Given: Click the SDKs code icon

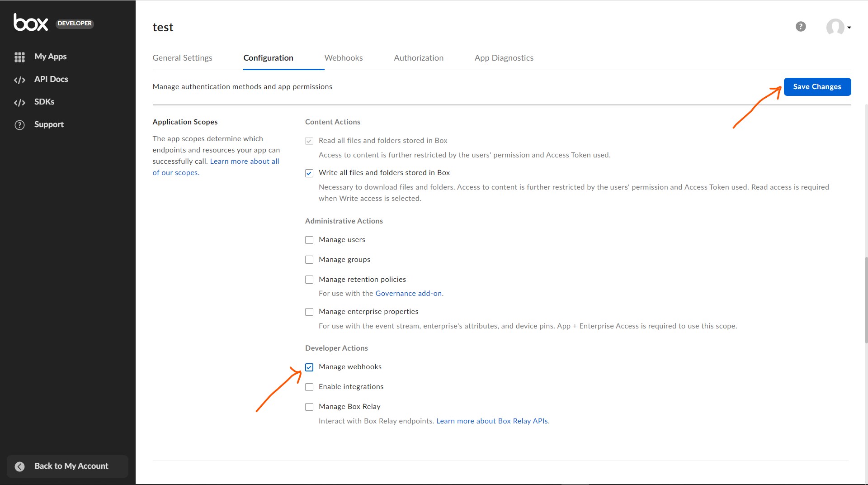Looking at the screenshot, I should tap(19, 103).
